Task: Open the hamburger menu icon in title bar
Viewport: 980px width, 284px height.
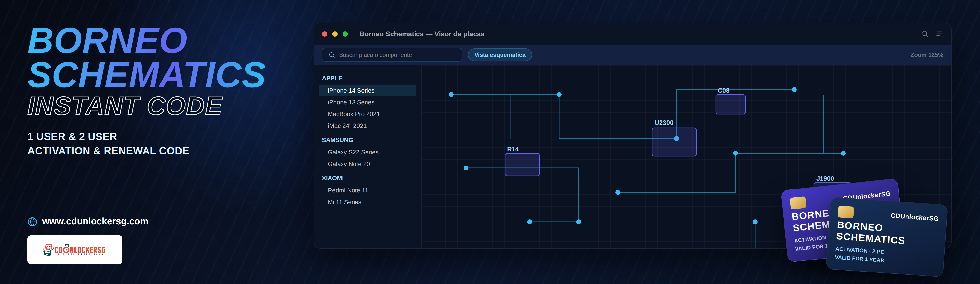Action: coord(939,34)
